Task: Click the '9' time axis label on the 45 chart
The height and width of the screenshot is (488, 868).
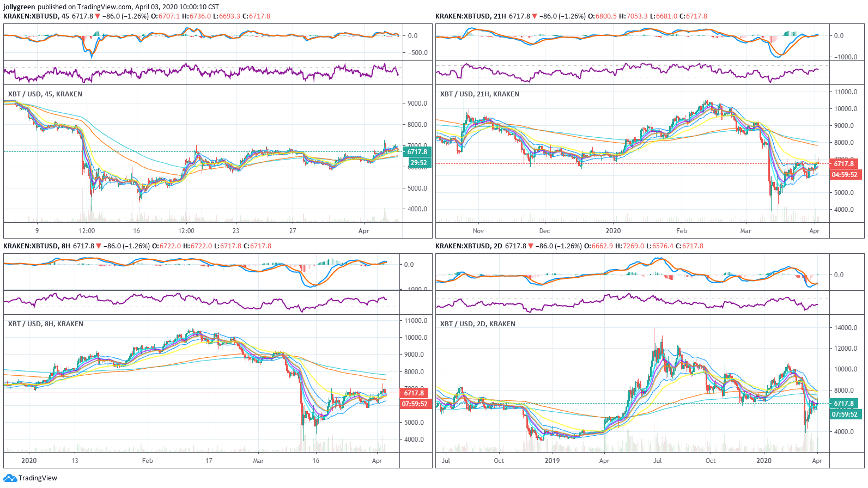Action: point(37,231)
